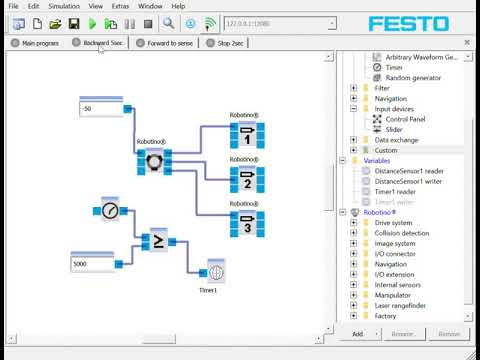
Task: Pause the simulation
Action: pyautogui.click(x=129, y=24)
